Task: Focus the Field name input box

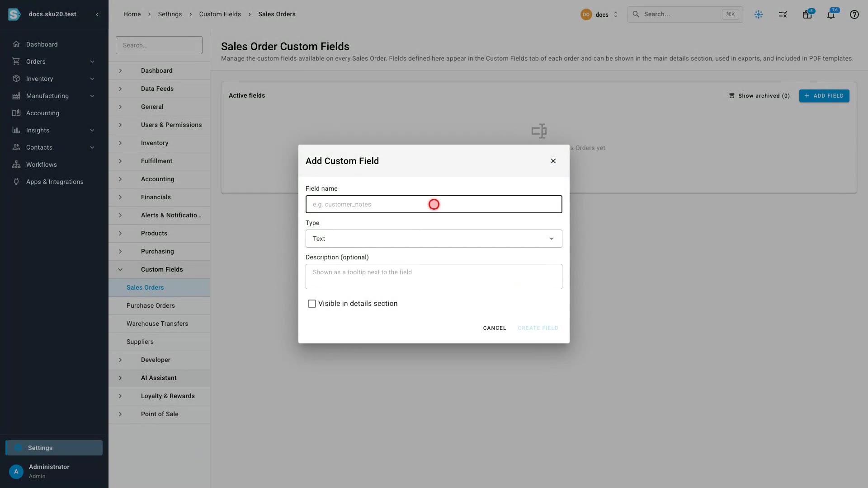Action: click(x=434, y=204)
